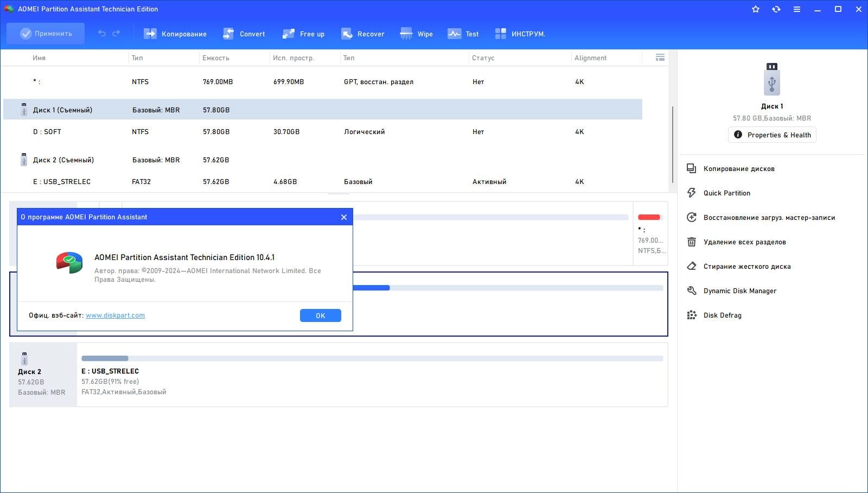Click Удаление всех разделов option
The height and width of the screenshot is (493, 868).
click(745, 242)
